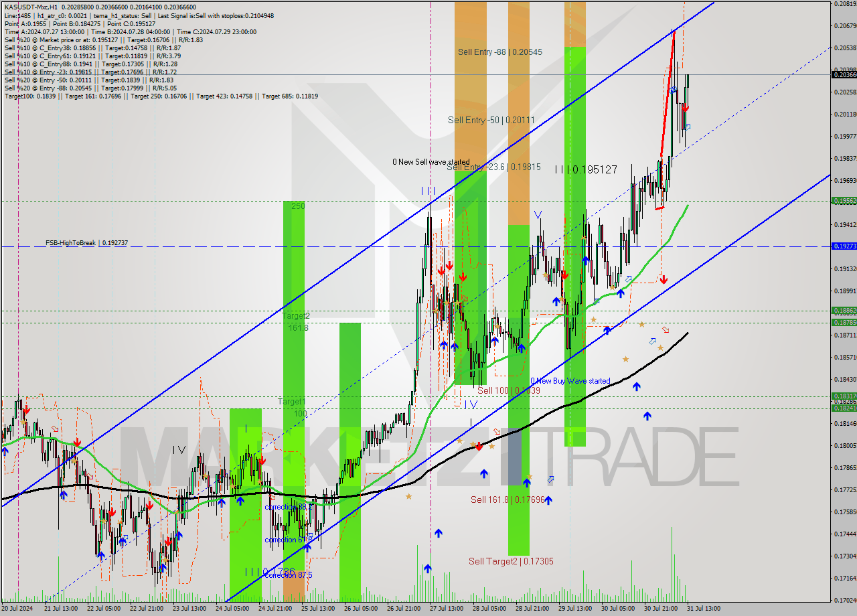Click the current price tag 0.20366
857x616 pixels.
point(844,74)
